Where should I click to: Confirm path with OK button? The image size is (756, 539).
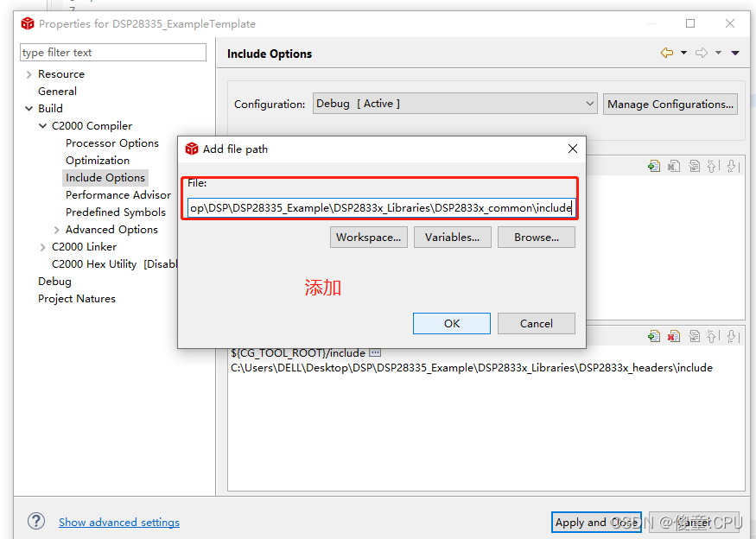[x=452, y=324]
